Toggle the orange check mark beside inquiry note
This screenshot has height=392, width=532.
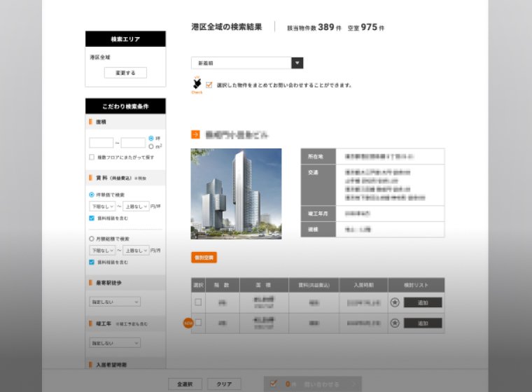(x=209, y=85)
